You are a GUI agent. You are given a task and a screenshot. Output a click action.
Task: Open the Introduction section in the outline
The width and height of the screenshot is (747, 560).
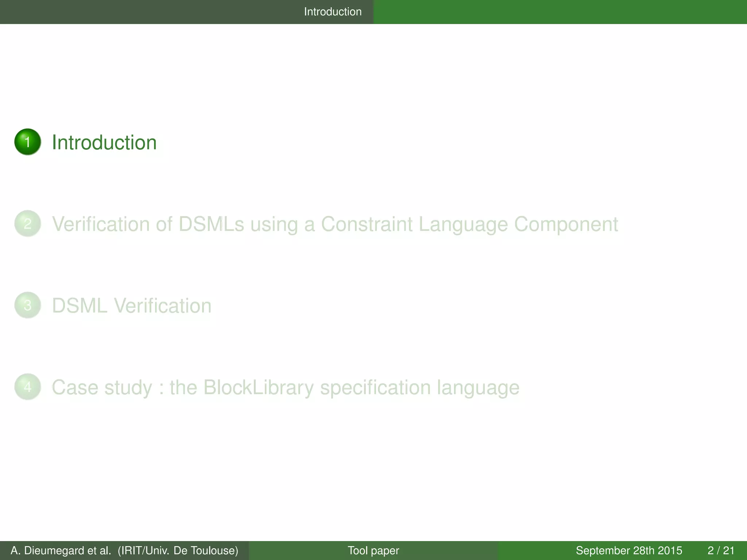coord(104,142)
